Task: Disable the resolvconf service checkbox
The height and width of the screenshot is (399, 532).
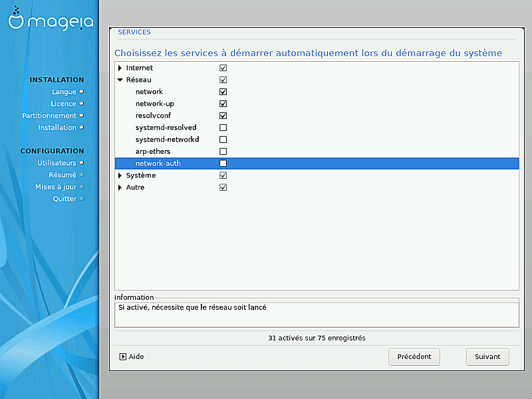Action: pyautogui.click(x=223, y=116)
